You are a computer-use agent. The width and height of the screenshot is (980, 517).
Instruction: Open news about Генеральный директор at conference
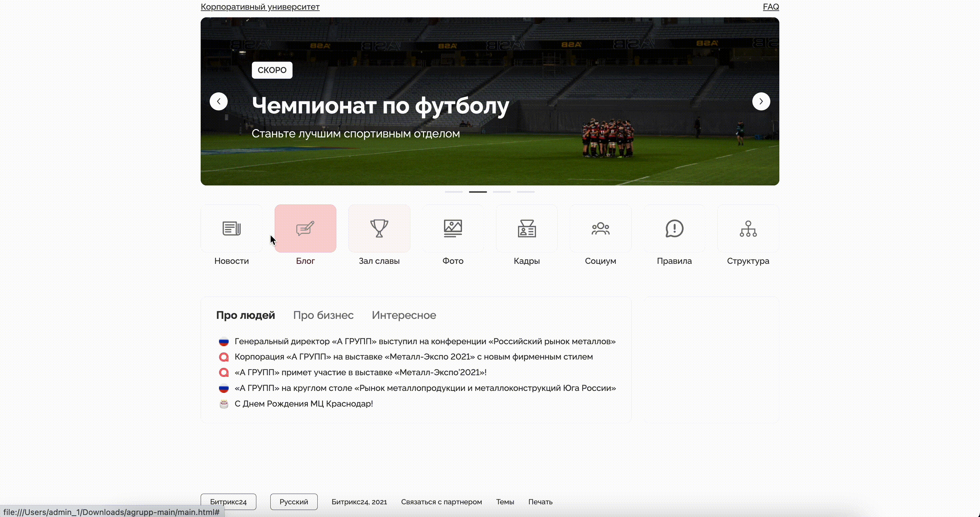pos(425,342)
